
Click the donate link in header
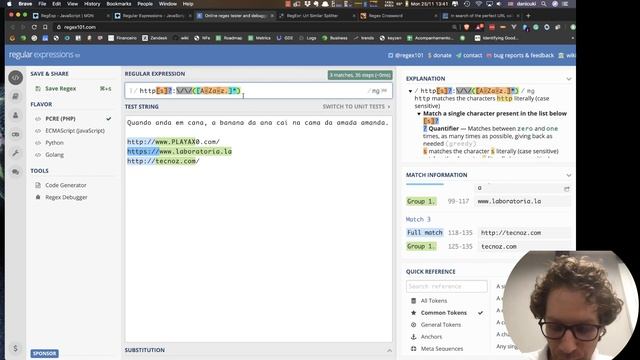[x=440, y=56]
